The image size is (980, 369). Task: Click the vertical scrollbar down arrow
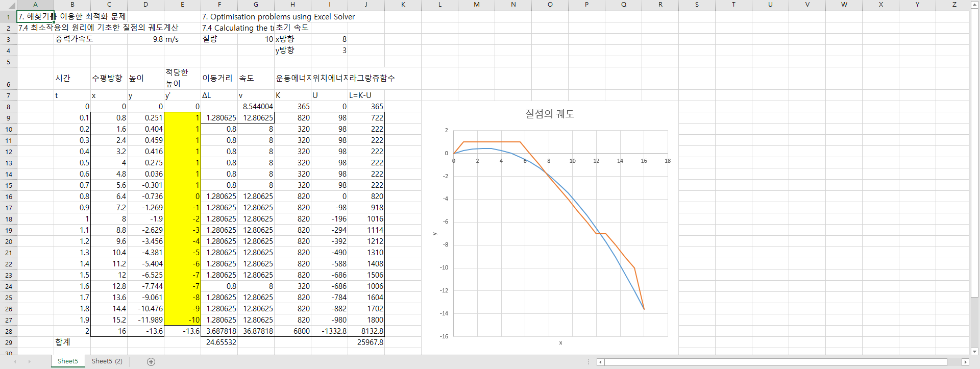[x=974, y=351]
